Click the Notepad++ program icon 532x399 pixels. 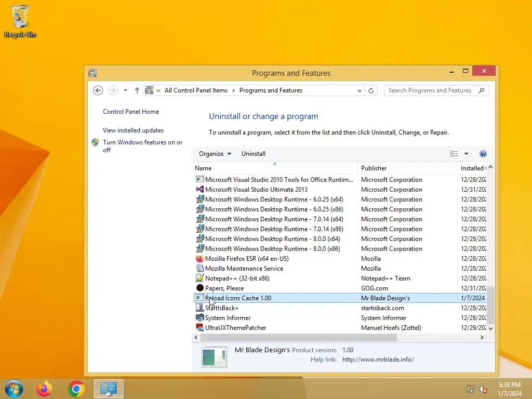tap(200, 278)
